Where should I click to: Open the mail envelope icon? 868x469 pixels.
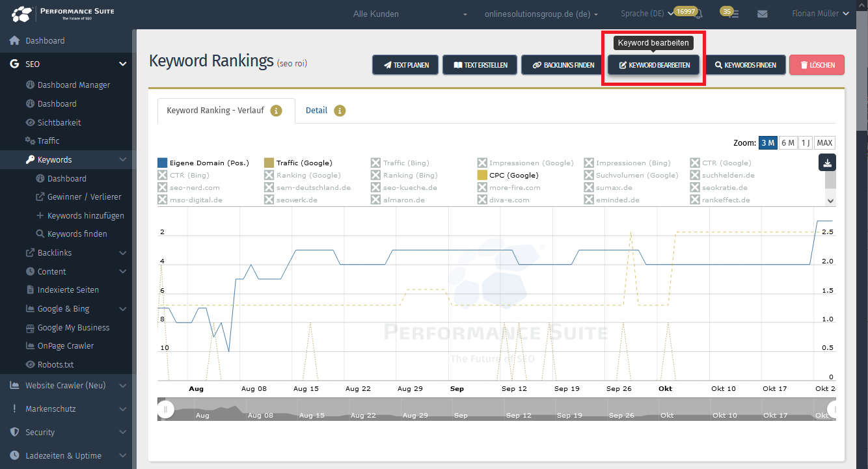pyautogui.click(x=763, y=14)
